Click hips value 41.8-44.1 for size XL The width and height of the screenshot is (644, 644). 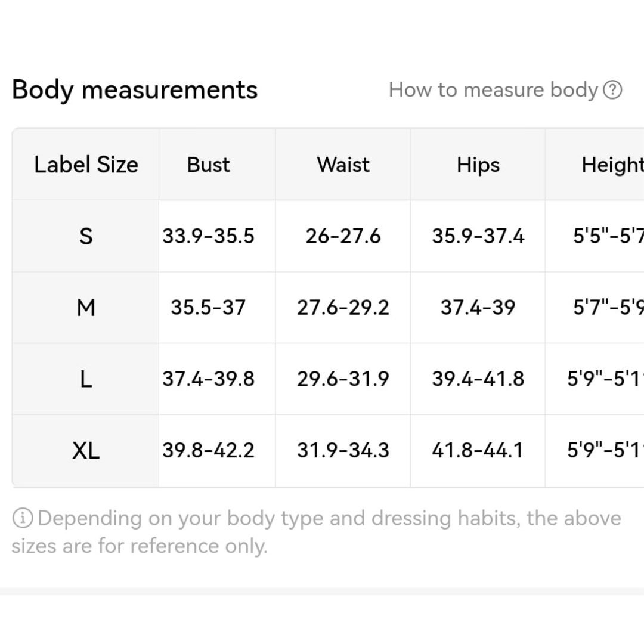[478, 450]
